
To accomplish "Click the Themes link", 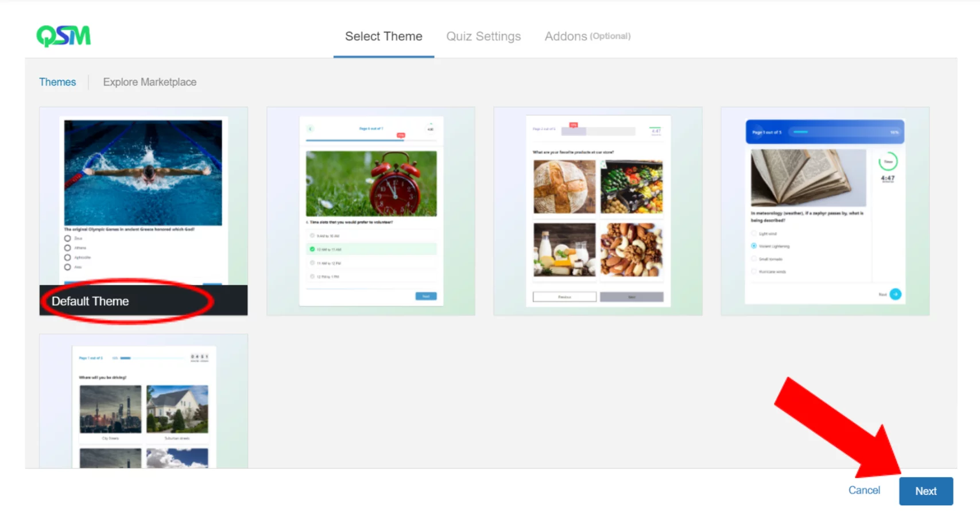I will (57, 82).
